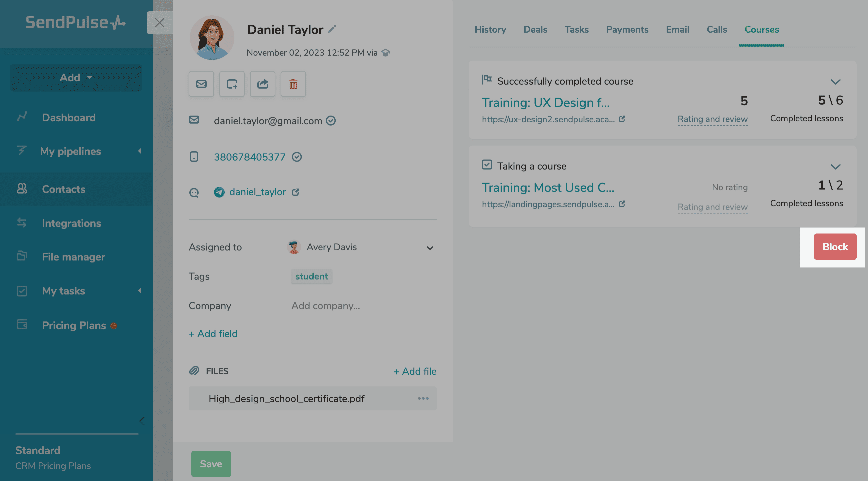Viewport: 868px width, 481px height.
Task: Open the Assigned to dropdown
Action: point(430,248)
